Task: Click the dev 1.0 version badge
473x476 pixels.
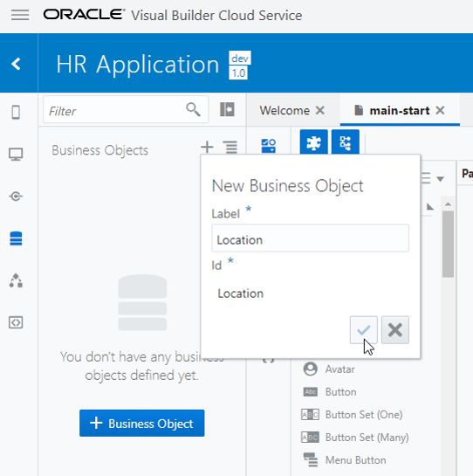Action: (240, 65)
